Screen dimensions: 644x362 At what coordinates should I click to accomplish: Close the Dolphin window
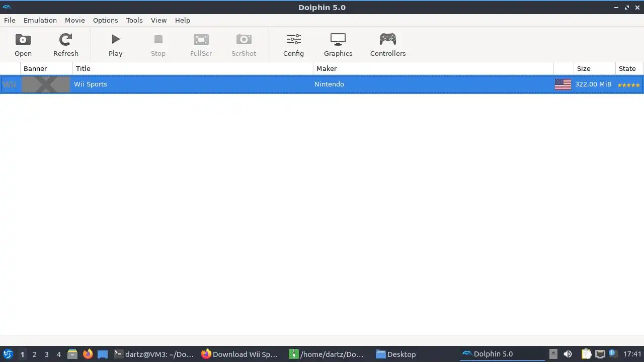click(637, 8)
